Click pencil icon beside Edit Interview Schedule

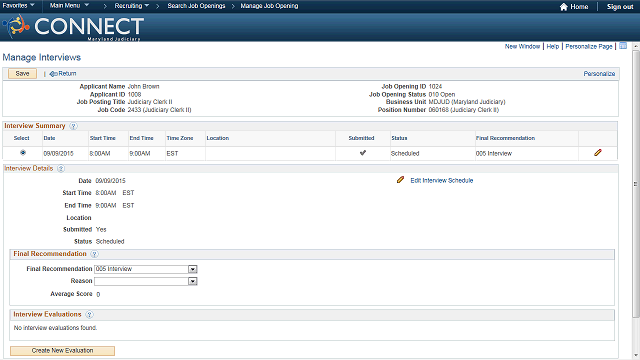coord(400,180)
